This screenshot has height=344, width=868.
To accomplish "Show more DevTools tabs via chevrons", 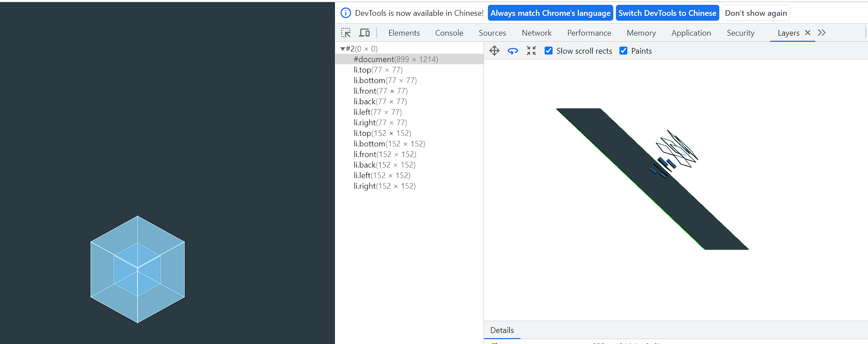I will [x=822, y=33].
